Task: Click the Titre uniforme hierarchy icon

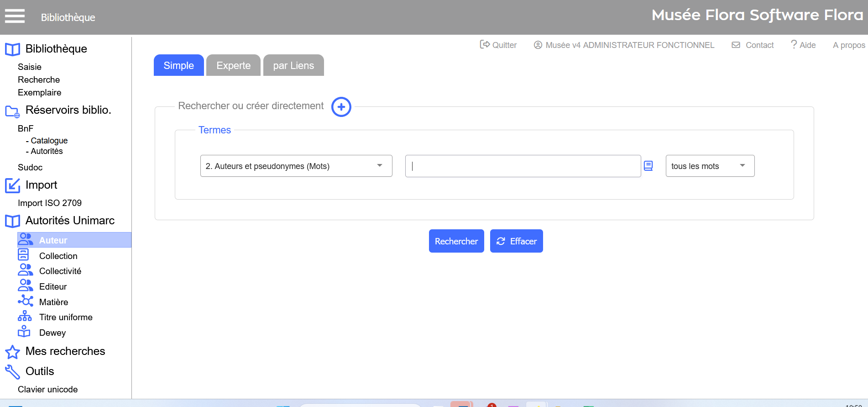Action: click(25, 316)
